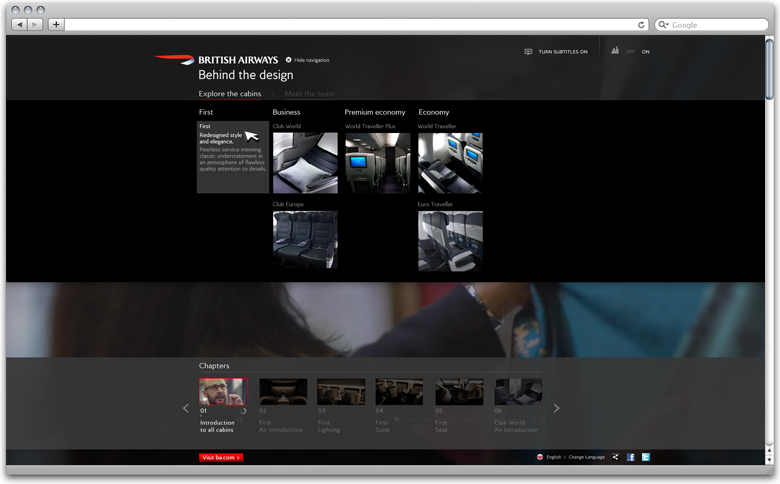780x484 pixels.
Task: Open the Club World cabin thumbnail
Action: tap(305, 163)
